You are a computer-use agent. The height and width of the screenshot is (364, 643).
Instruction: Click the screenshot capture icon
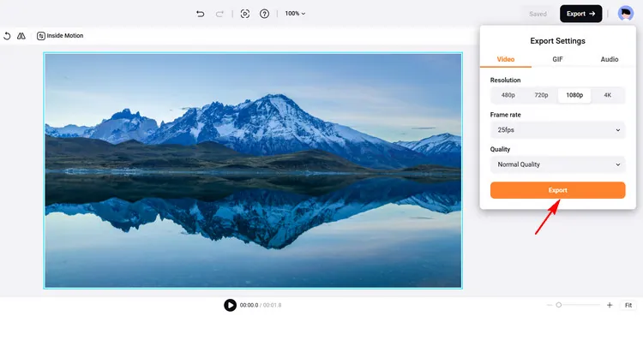(x=245, y=14)
